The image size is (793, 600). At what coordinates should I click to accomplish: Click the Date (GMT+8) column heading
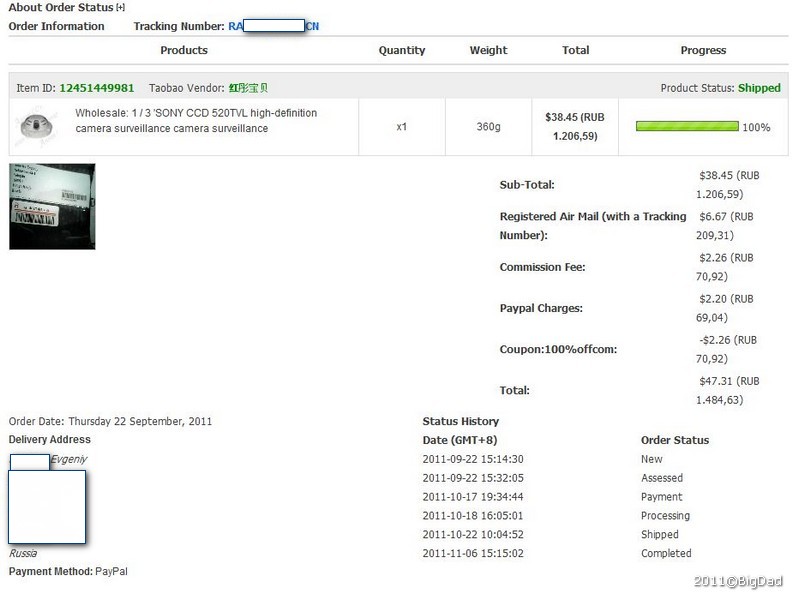coord(460,440)
